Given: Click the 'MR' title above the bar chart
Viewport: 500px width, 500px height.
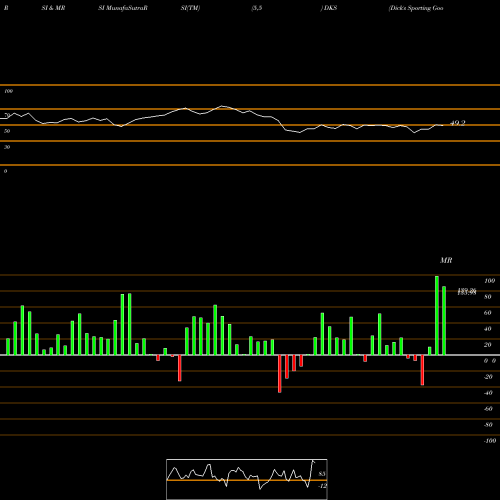Looking at the screenshot, I should [x=446, y=260].
